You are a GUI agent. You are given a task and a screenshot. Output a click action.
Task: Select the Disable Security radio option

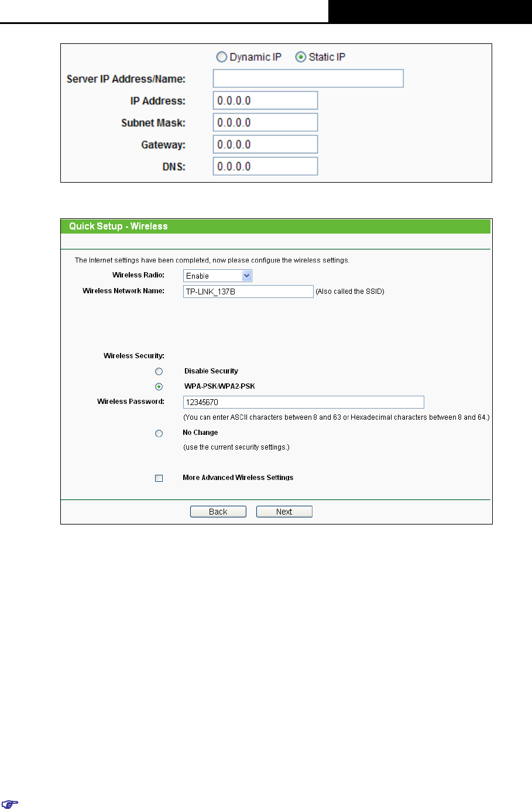coord(159,371)
